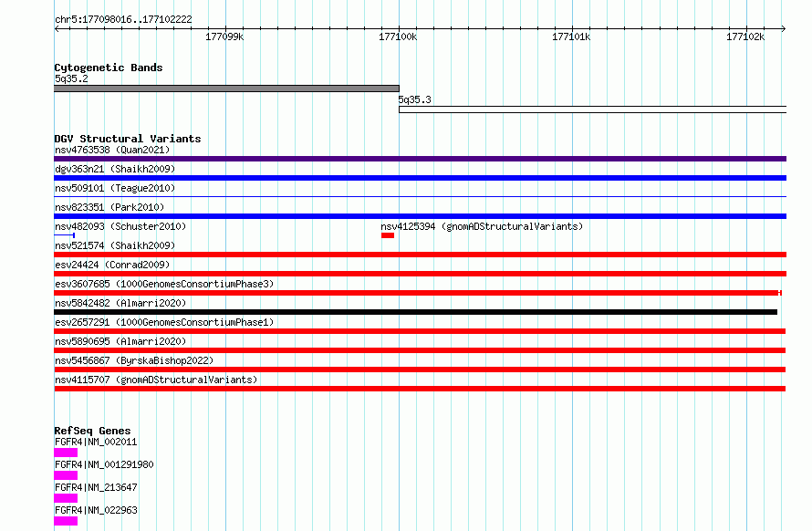Click the nsv4125394 (gnomADStructuralVariants) label

(482, 226)
